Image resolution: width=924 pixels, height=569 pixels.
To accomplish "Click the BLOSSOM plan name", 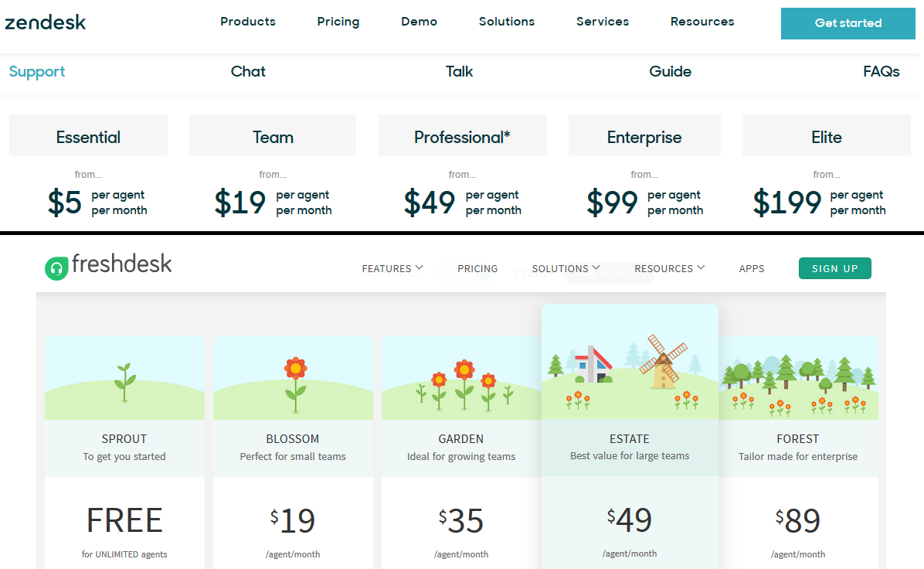I will point(293,438).
